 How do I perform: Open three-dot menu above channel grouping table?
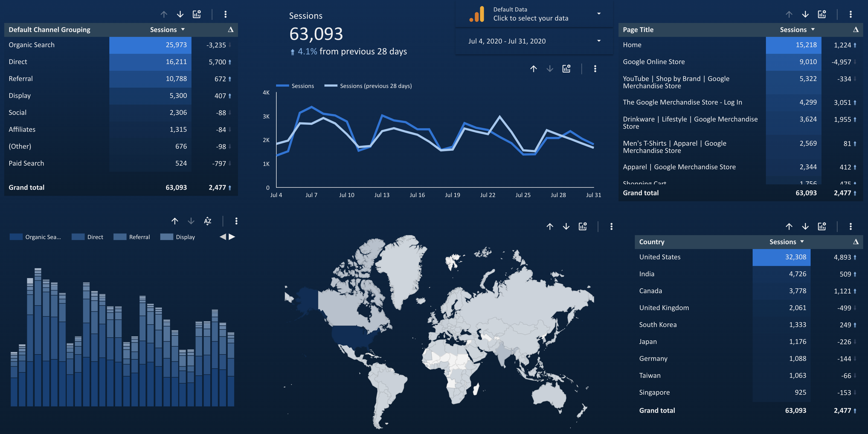coord(225,14)
